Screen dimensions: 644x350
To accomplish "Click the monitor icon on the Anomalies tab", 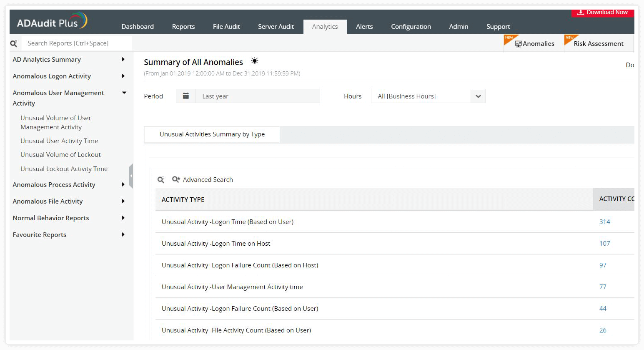I will click(518, 44).
